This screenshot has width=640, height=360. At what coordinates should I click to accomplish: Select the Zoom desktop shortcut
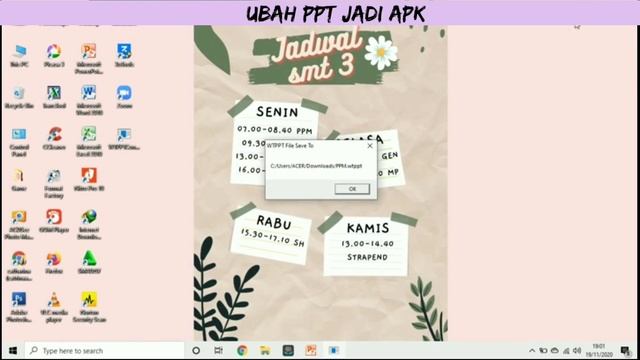coord(124,97)
